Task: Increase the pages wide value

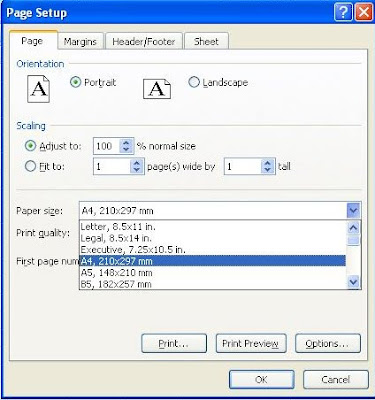Action: 136,163
